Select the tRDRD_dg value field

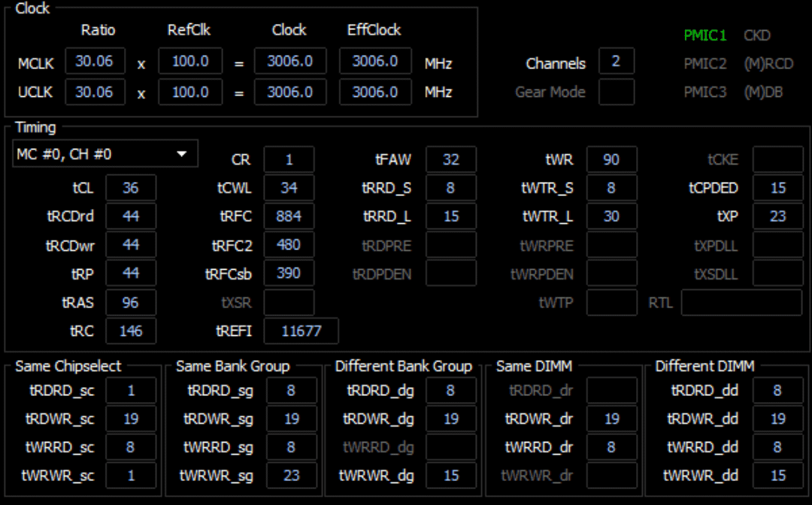pyautogui.click(x=450, y=391)
